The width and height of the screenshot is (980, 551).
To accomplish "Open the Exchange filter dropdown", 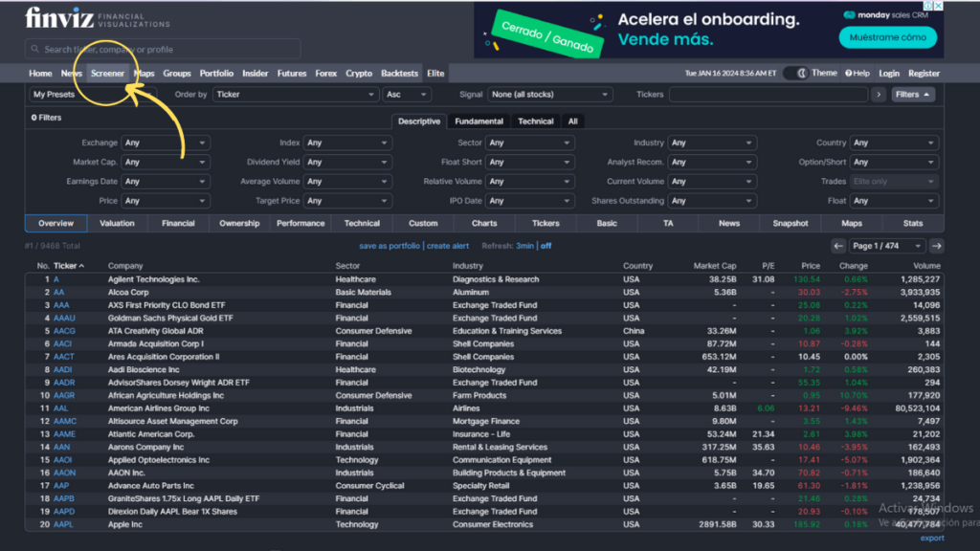I will pos(165,143).
